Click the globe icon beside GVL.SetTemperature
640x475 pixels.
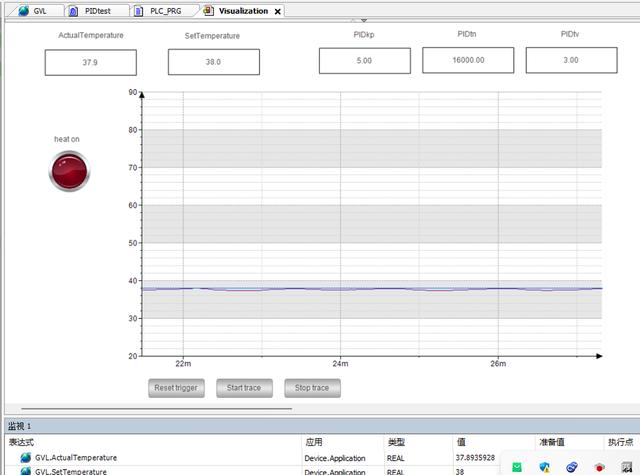click(25, 471)
